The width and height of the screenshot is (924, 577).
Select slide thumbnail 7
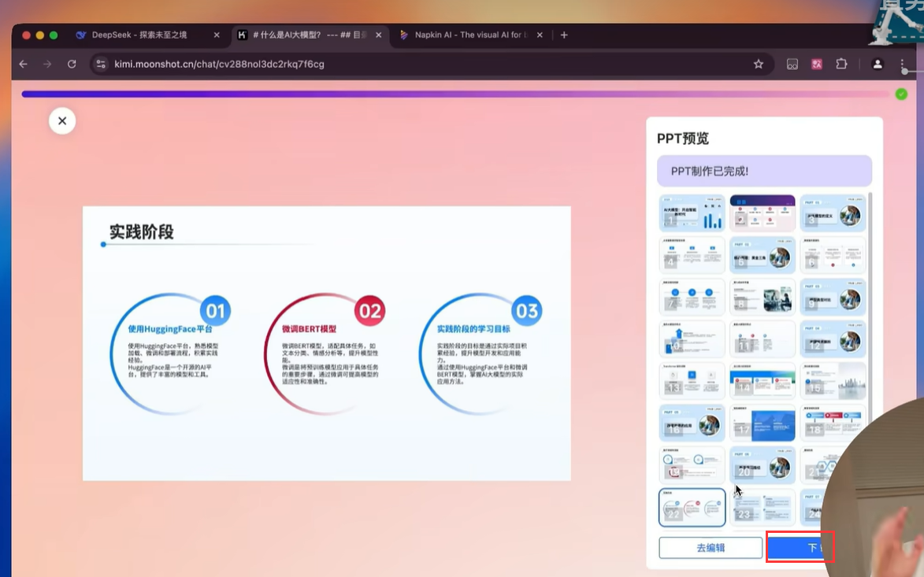(692, 297)
